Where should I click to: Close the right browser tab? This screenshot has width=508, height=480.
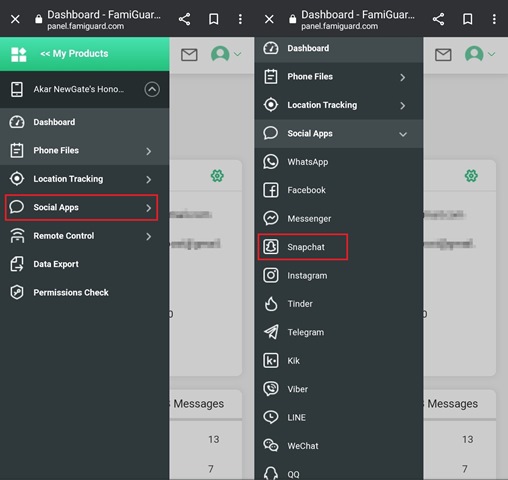(269, 19)
